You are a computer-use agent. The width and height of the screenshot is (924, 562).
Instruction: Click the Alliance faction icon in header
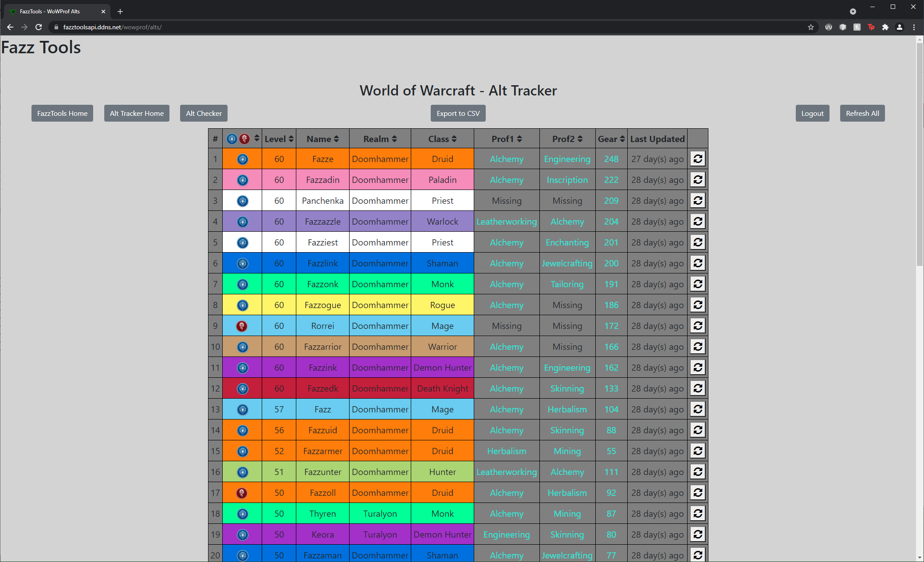pos(232,139)
